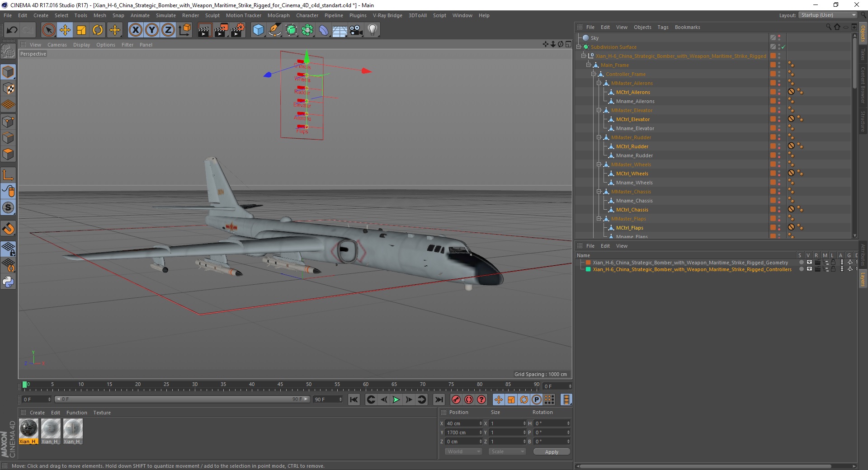
Task: Collapse the Main_Frame tree node
Action: pos(589,65)
